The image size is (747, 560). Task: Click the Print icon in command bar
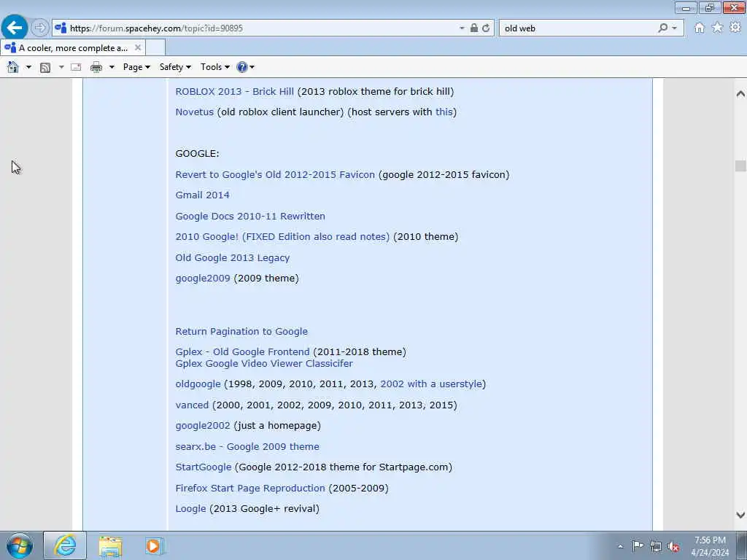(96, 67)
